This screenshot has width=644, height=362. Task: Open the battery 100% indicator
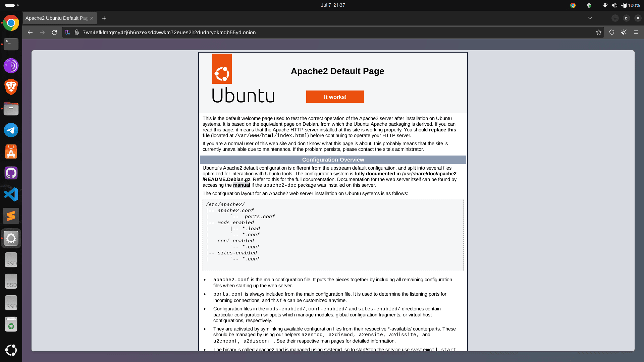(631, 5)
